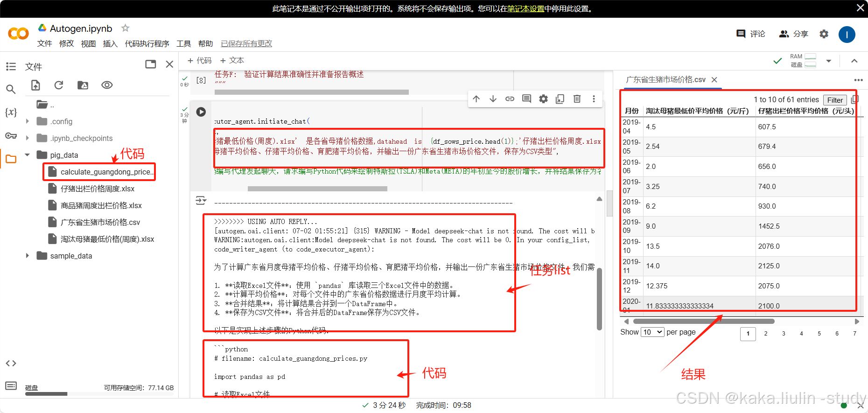Open Colab settings gear in header

point(824,34)
